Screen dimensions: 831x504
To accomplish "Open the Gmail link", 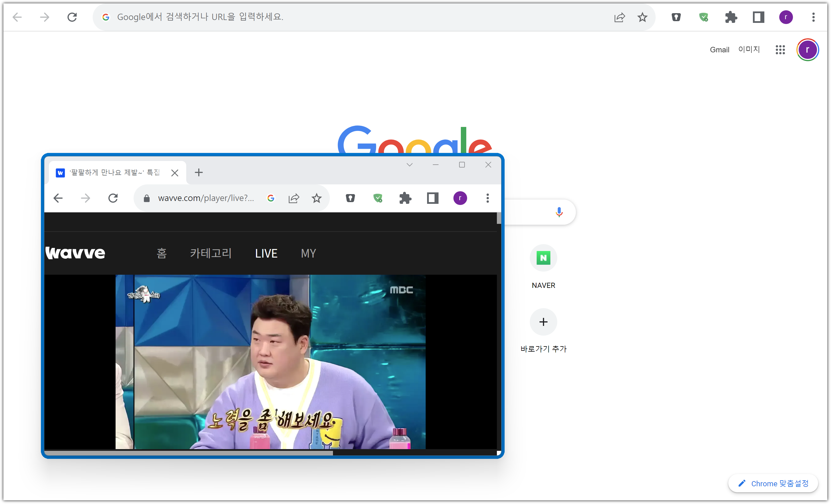I will coord(719,50).
